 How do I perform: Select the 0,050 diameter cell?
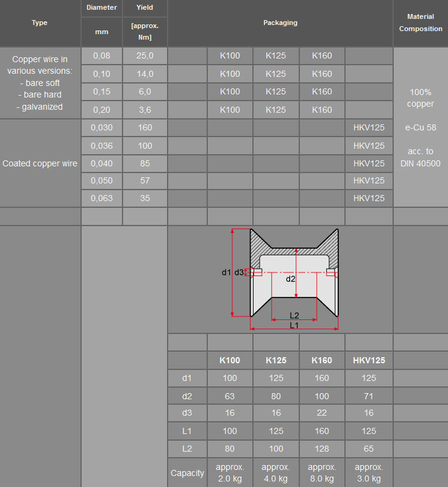(x=102, y=181)
